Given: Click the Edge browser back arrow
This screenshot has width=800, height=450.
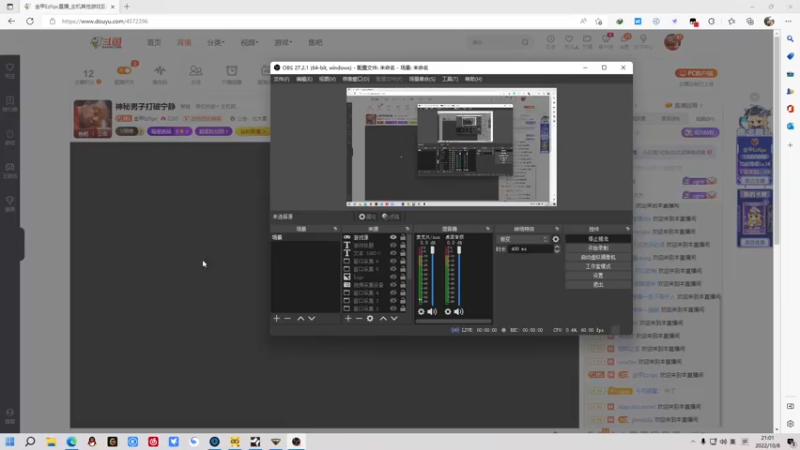Looking at the screenshot, I should tap(11, 21).
